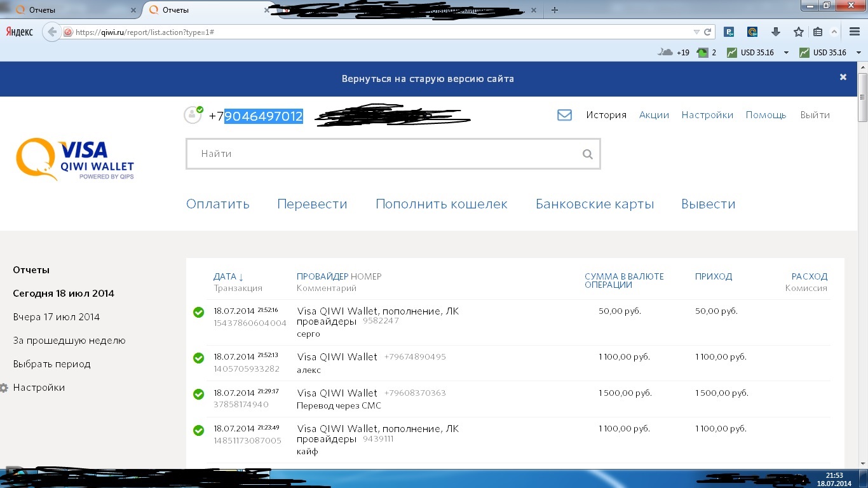
Task: Click the weather +19 widget icon
Action: point(665,52)
